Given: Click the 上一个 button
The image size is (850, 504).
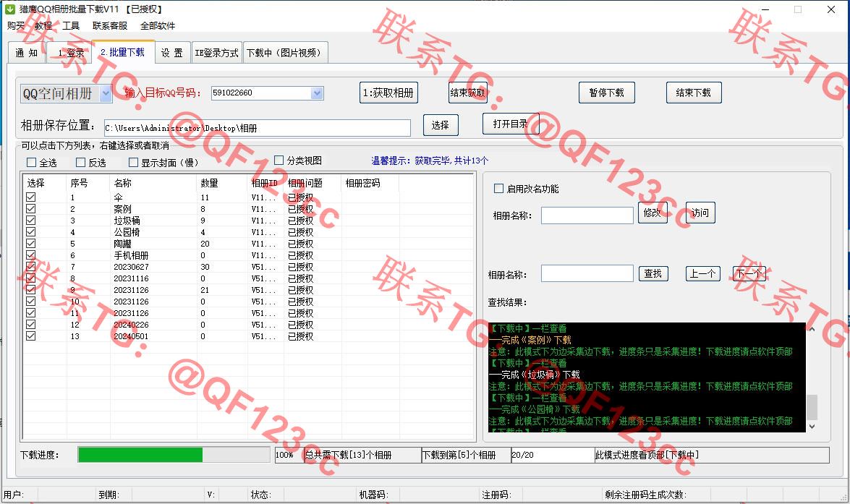Looking at the screenshot, I should tap(703, 273).
